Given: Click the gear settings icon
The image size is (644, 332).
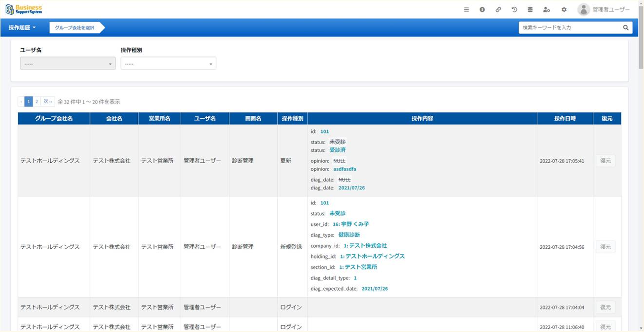Looking at the screenshot, I should coord(564,10).
